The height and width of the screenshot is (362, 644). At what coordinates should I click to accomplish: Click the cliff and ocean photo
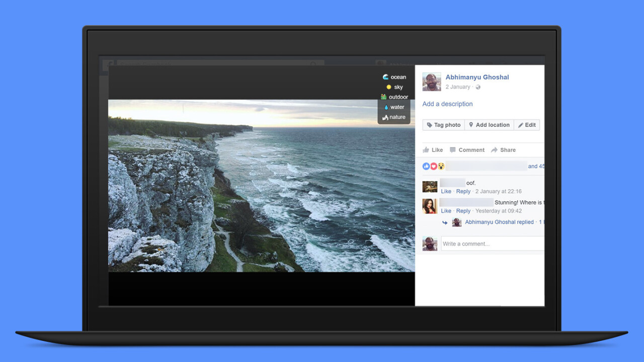pos(262,186)
